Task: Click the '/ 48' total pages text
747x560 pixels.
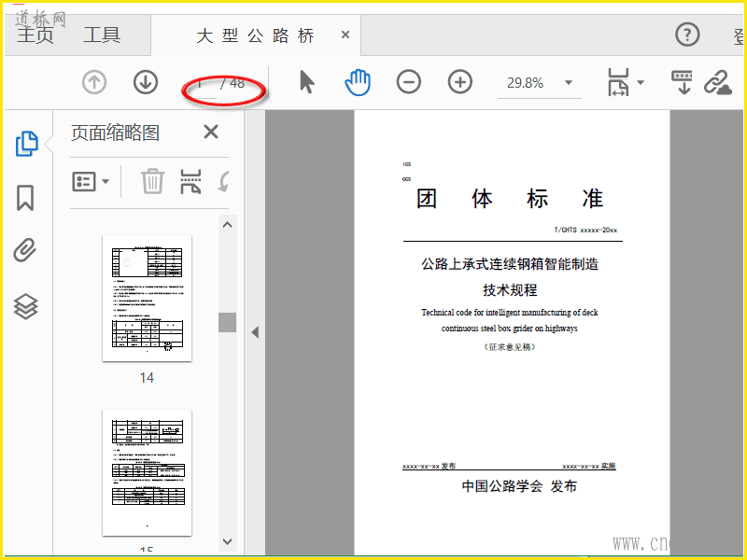Action: (x=233, y=83)
